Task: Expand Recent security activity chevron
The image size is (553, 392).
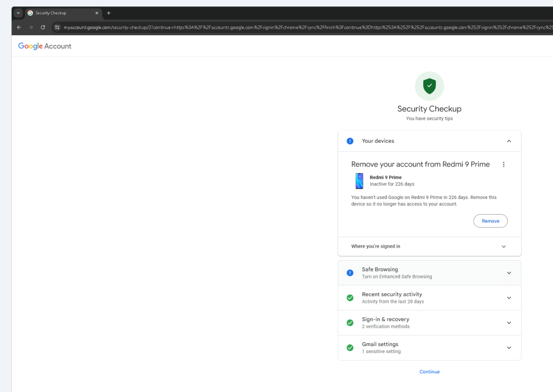Action: point(509,298)
